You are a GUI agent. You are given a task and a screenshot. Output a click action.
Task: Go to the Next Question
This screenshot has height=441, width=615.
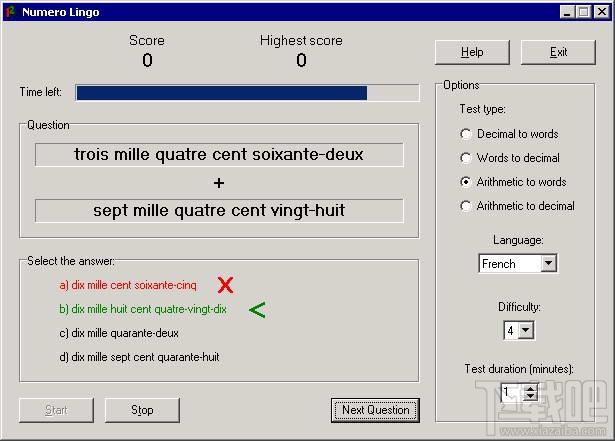[x=375, y=410]
